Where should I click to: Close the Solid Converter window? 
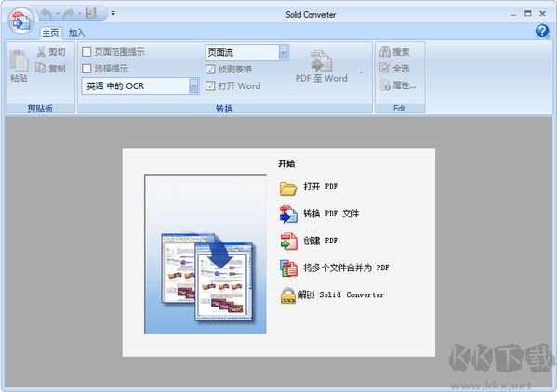[x=542, y=14]
